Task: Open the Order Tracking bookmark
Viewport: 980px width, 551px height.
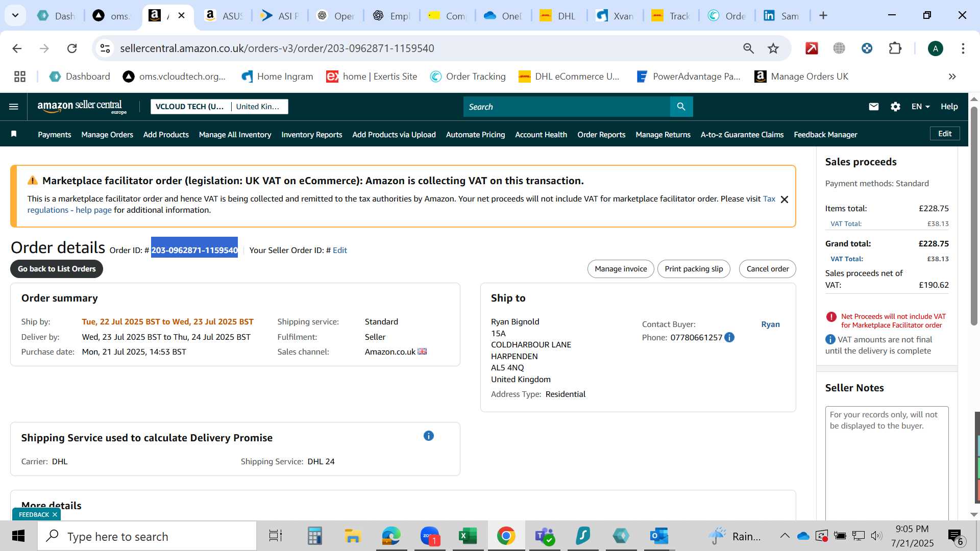Action: pyautogui.click(x=468, y=77)
